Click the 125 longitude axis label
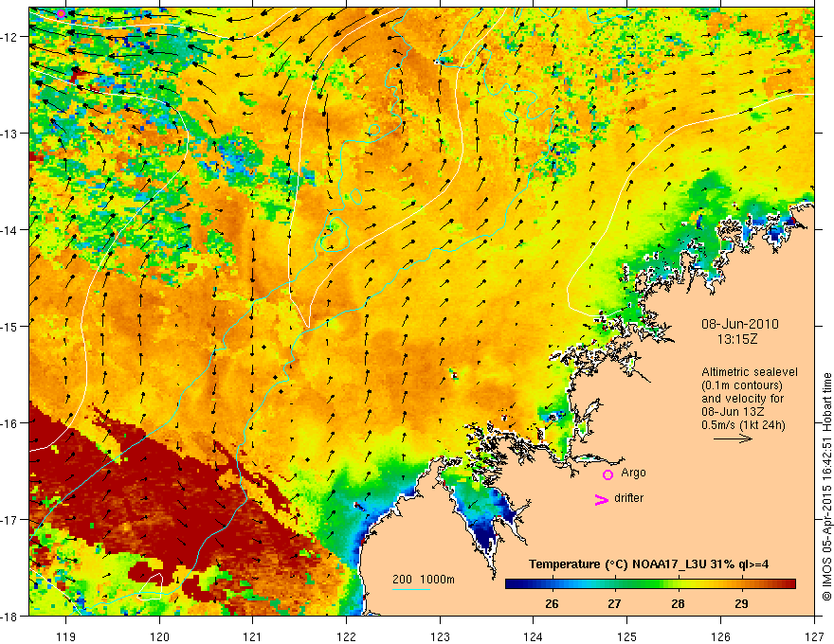Image resolution: width=834 pixels, height=644 pixels. [x=627, y=636]
